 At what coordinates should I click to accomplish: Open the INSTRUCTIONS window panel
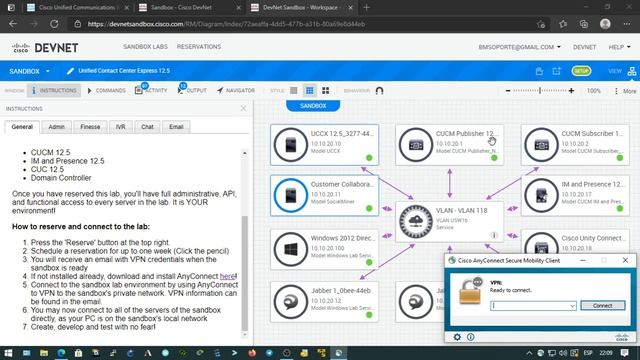[54, 91]
